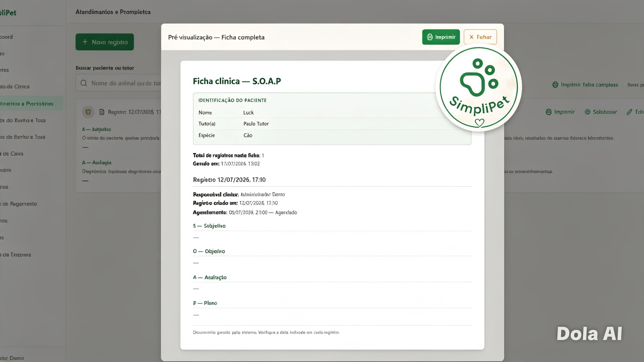Click Imprimir ficha completa link in background page
The image size is (644, 362).
585,85
